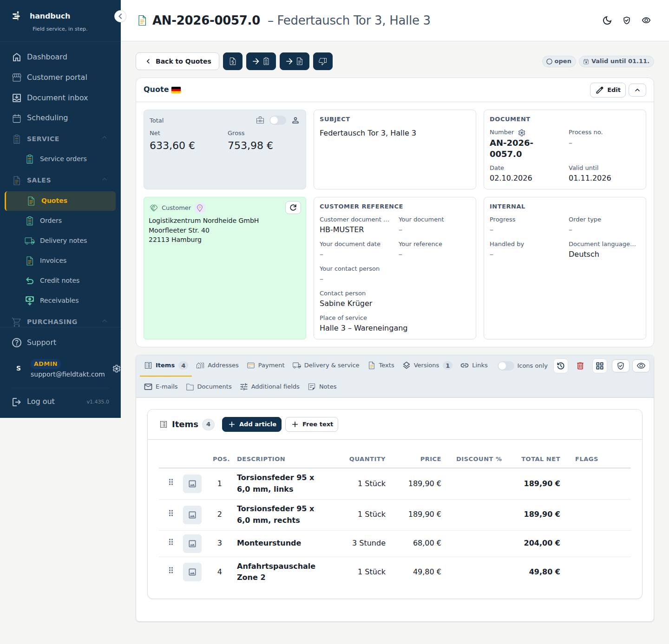
Task: Click the thumbs-down reject button
Action: click(323, 61)
